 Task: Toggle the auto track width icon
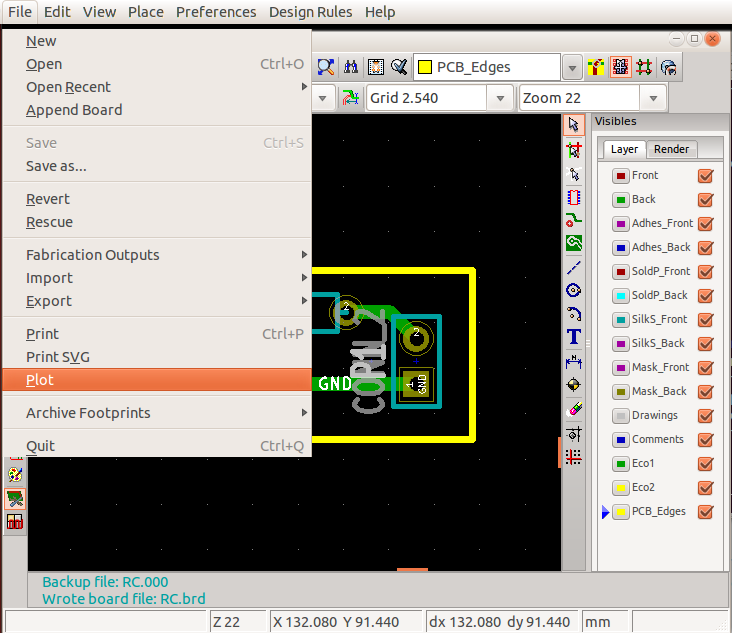351,98
